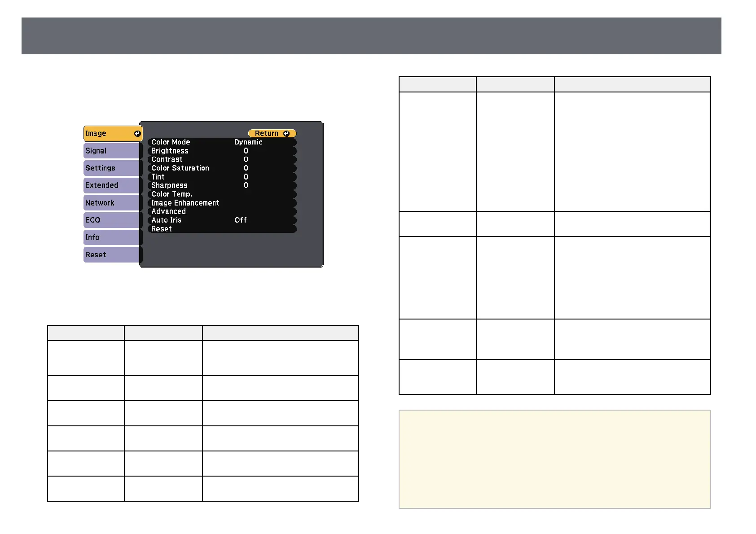Select the Auto Iris setting row
Viewport: 756px width, 534px height.
222,220
